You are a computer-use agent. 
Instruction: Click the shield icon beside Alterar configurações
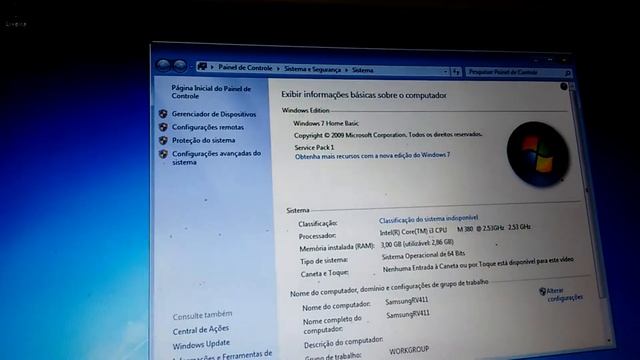coord(542,291)
